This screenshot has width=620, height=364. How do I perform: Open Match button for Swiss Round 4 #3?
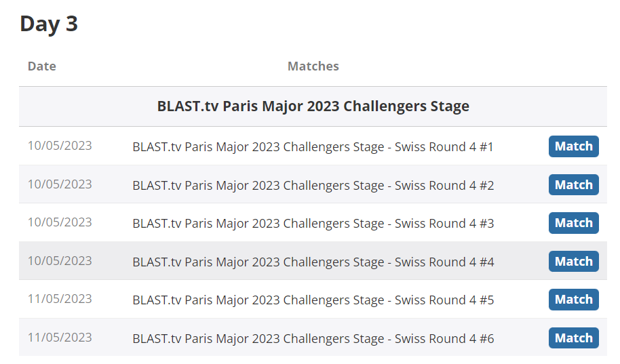pyautogui.click(x=573, y=223)
